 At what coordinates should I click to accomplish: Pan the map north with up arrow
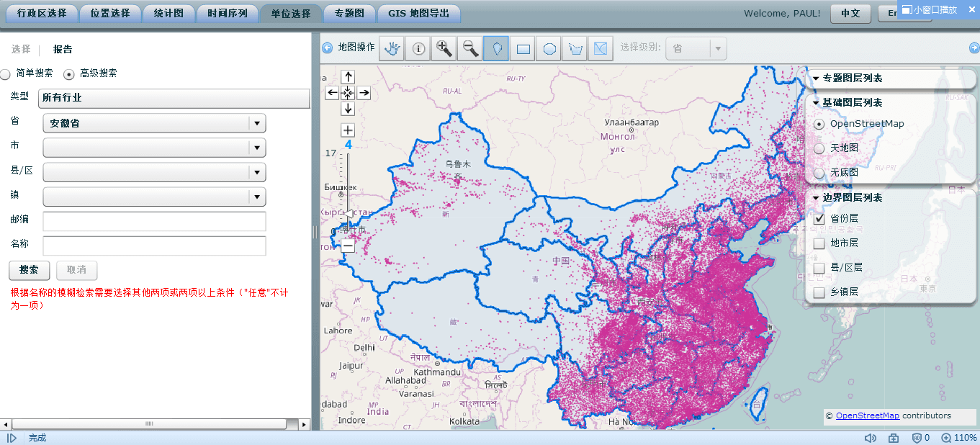pyautogui.click(x=348, y=76)
